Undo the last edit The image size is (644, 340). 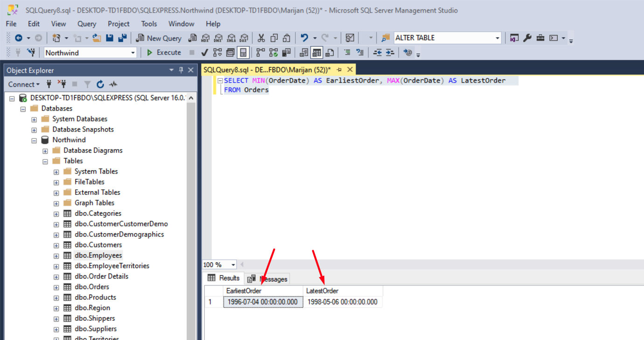[305, 38]
